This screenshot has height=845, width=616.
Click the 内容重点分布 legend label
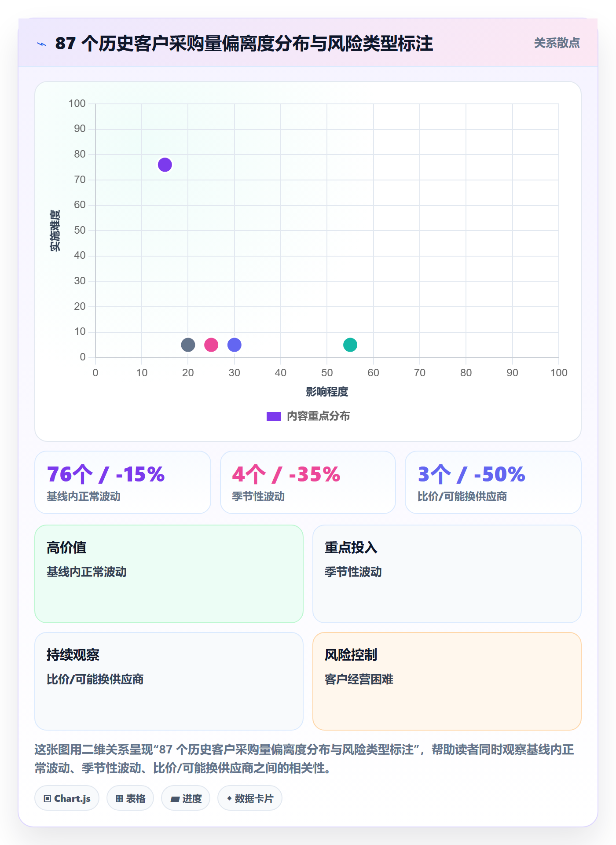(318, 416)
